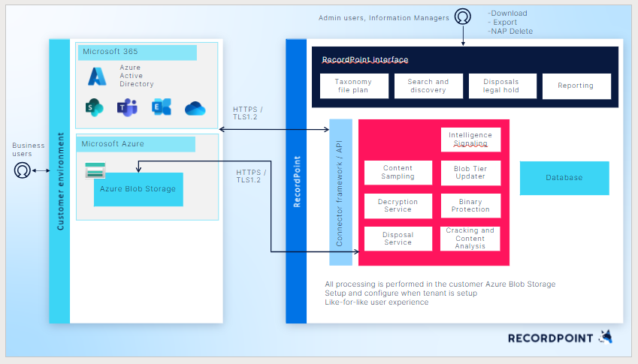Viewport: 638px width, 364px height.
Task: Click the RecordPoint vertical blue bar
Action: pos(296,181)
